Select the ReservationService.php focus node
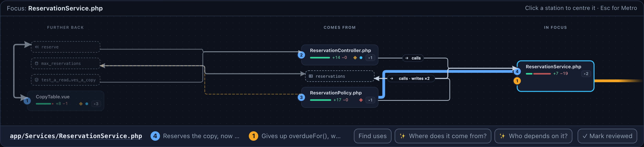644x147 pixels. point(556,76)
